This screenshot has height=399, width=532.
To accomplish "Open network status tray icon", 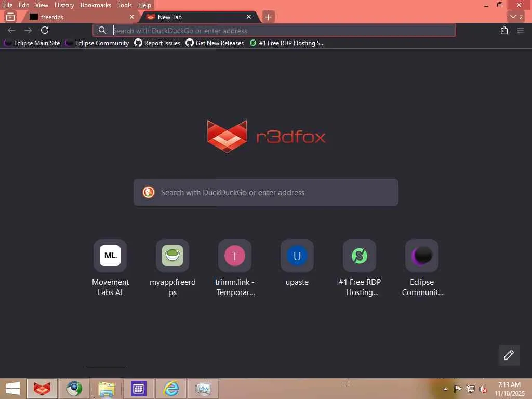I will 470,389.
